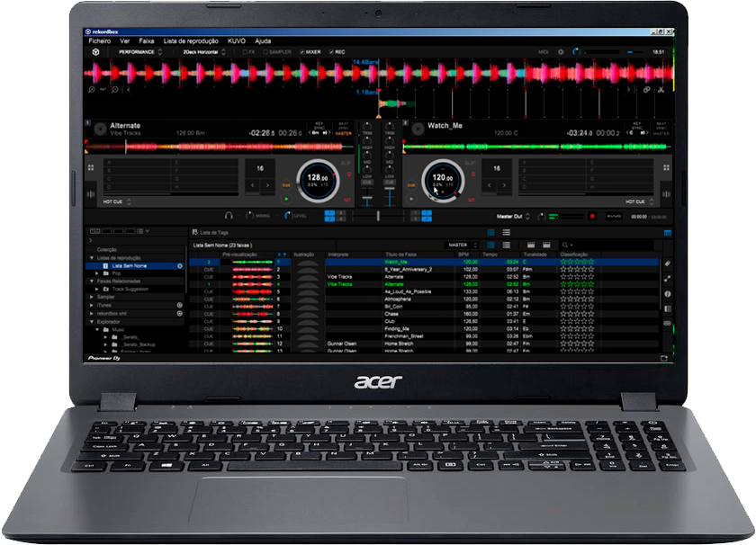Screen dimensions: 756x545
Task: Click the browser search magnifier icon
Action: point(565,246)
